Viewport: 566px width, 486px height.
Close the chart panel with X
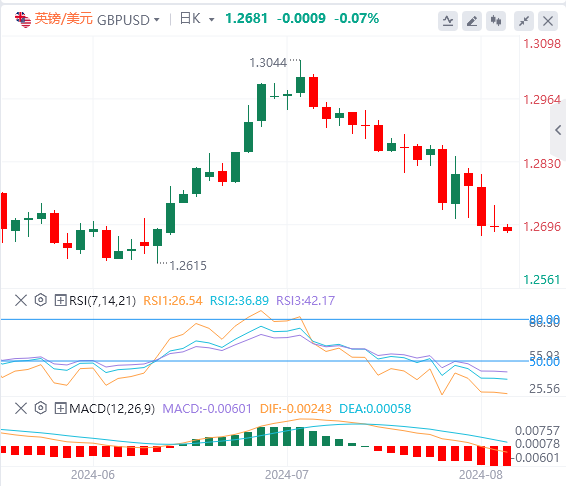tap(548, 21)
